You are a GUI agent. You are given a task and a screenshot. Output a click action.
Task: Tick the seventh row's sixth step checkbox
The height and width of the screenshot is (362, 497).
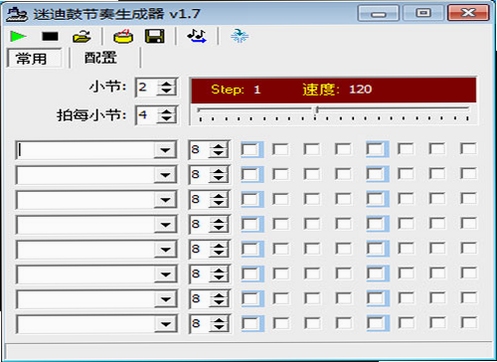click(406, 298)
